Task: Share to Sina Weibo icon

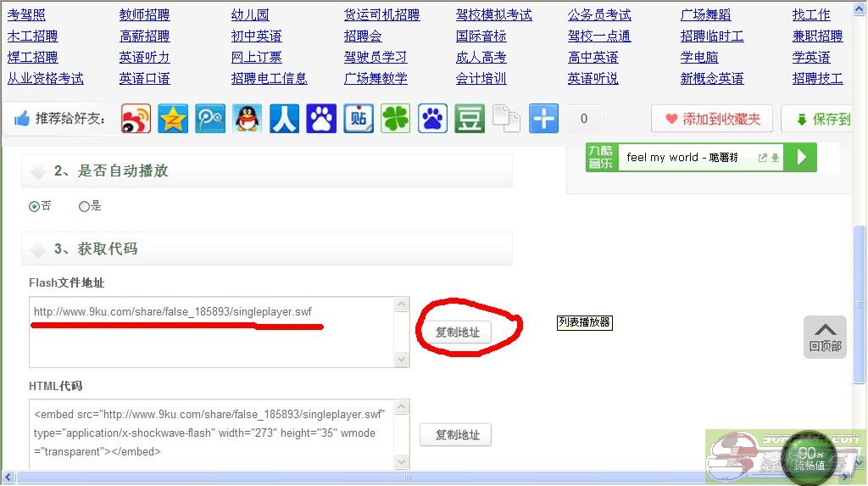Action: (x=136, y=120)
